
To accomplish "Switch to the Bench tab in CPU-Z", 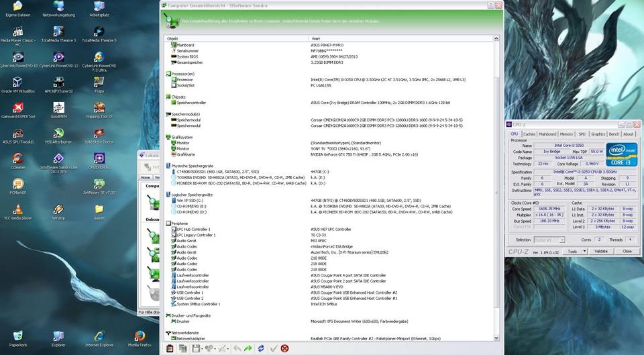I will click(x=614, y=134).
